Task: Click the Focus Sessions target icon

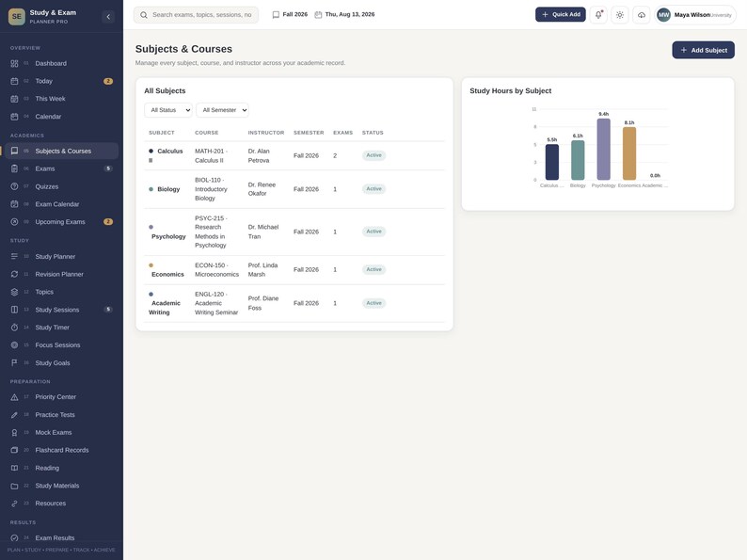Action: pos(14,345)
